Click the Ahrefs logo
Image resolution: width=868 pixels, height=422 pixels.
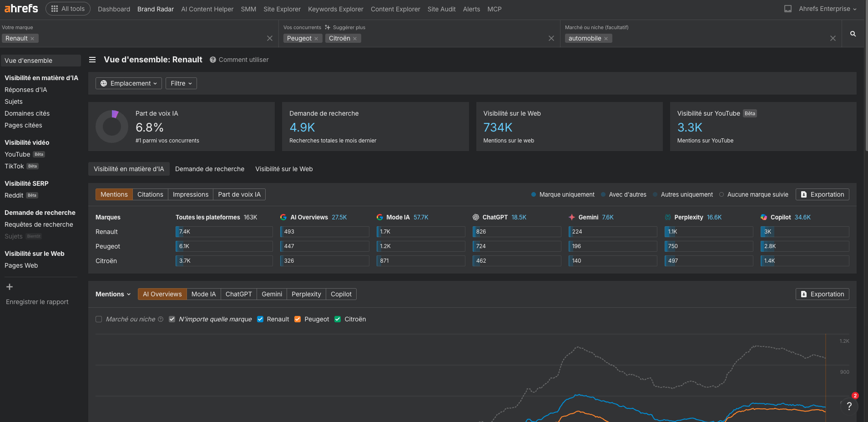pyautogui.click(x=20, y=8)
